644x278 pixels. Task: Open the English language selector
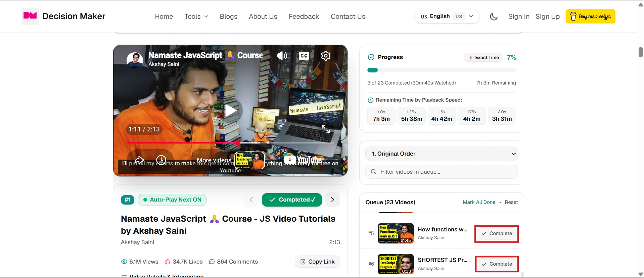click(x=447, y=16)
